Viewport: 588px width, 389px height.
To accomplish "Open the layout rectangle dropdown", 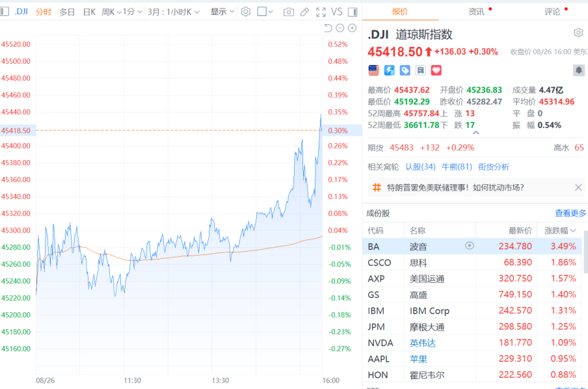I will pos(265,12).
